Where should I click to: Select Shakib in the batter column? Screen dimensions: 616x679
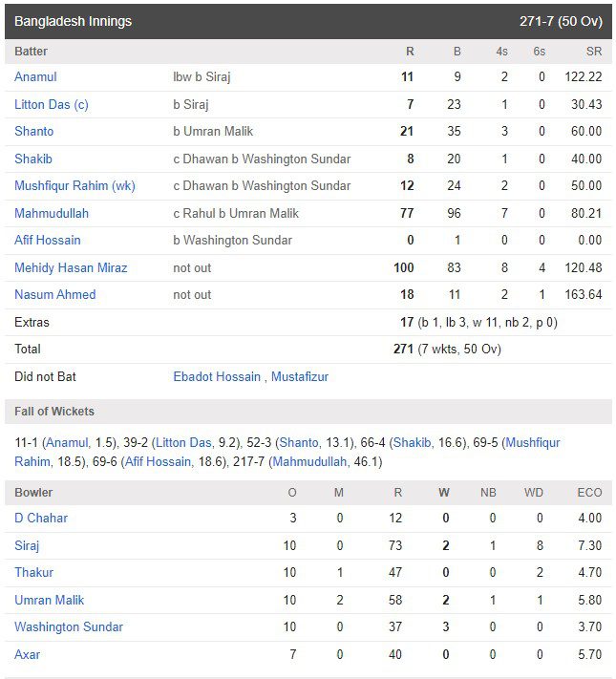pos(32,159)
